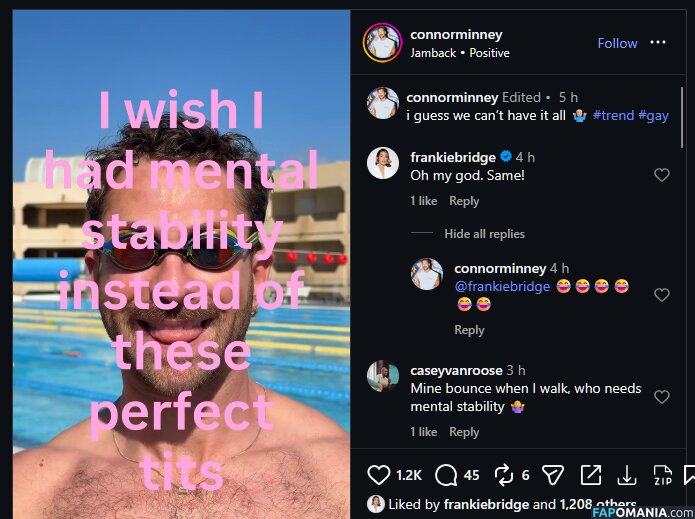Like frankiebridge's comment with its heart

(x=661, y=175)
